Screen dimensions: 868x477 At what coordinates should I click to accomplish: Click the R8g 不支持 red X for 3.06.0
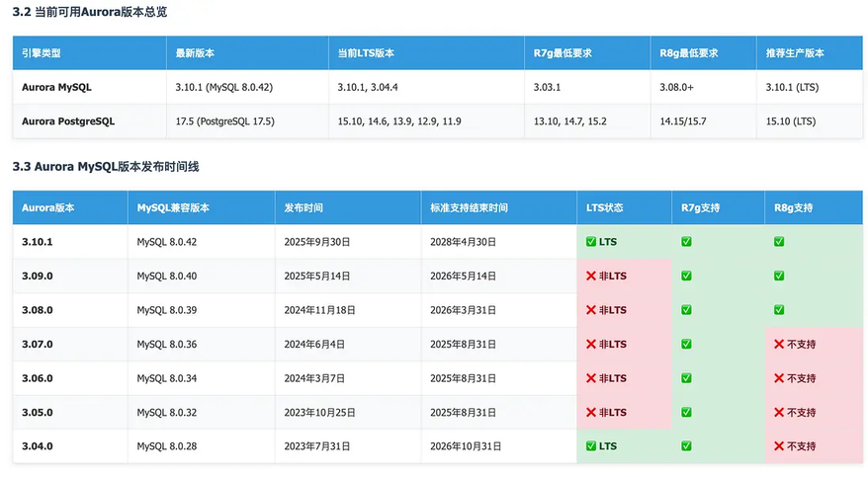tap(779, 378)
